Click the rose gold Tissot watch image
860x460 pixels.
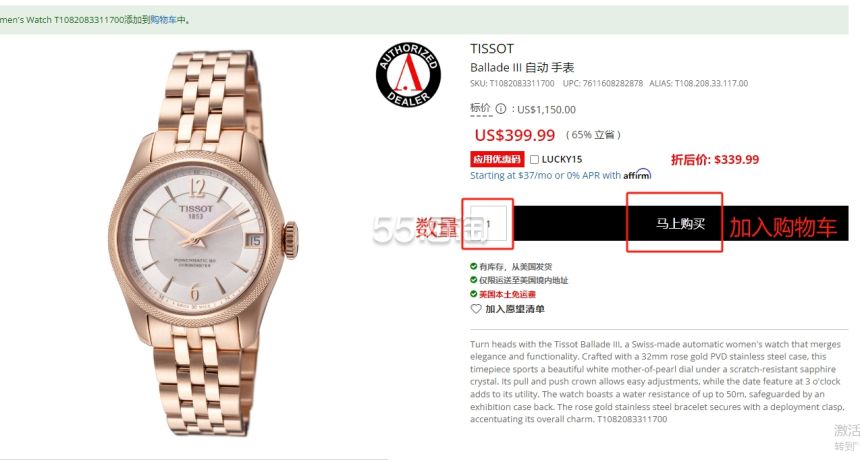pyautogui.click(x=203, y=241)
